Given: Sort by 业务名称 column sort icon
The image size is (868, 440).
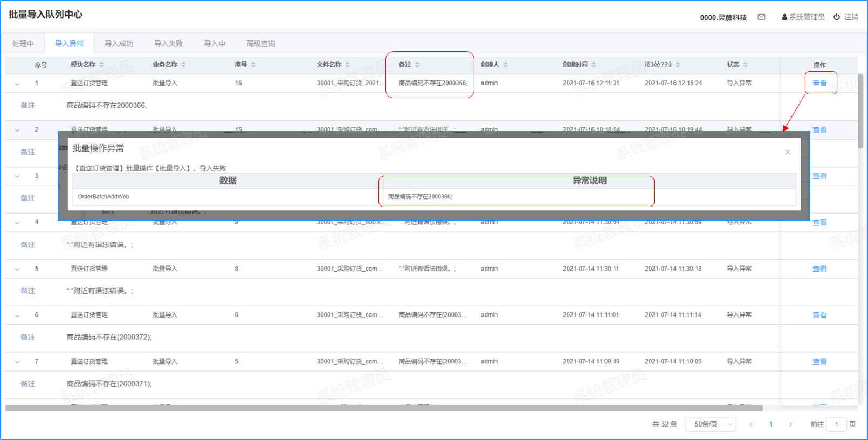Looking at the screenshot, I should click(183, 65).
